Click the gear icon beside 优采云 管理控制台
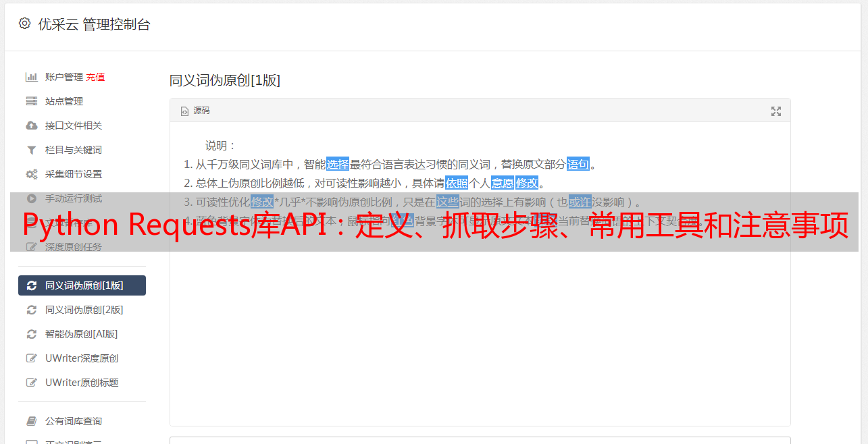This screenshot has height=444, width=868. [x=24, y=24]
